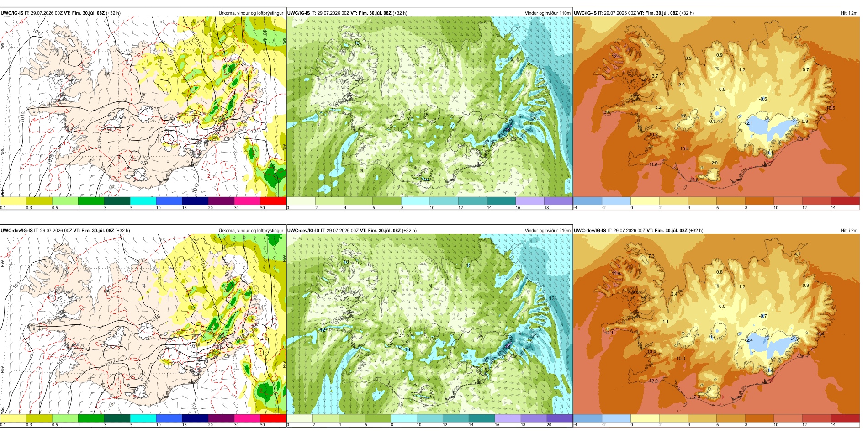The height and width of the screenshot is (434, 868).
Task: Click yellow 0.1–0.3 swatch in UWC/IG-IS precipitation legend
Action: pos(13,201)
